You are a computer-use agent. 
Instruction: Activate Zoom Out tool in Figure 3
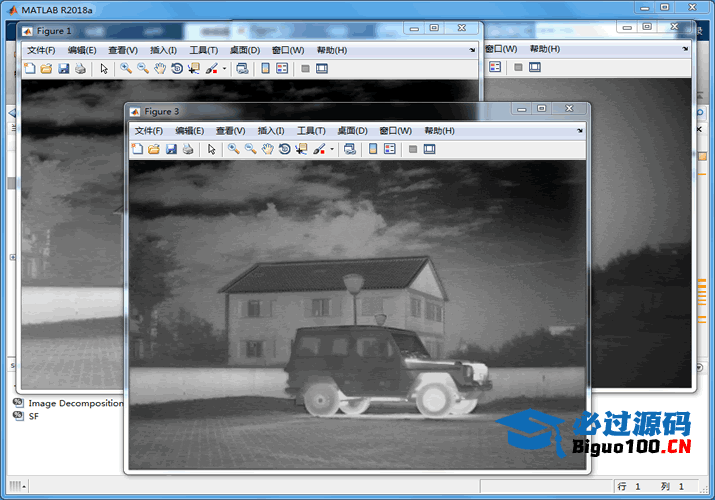coord(250,149)
